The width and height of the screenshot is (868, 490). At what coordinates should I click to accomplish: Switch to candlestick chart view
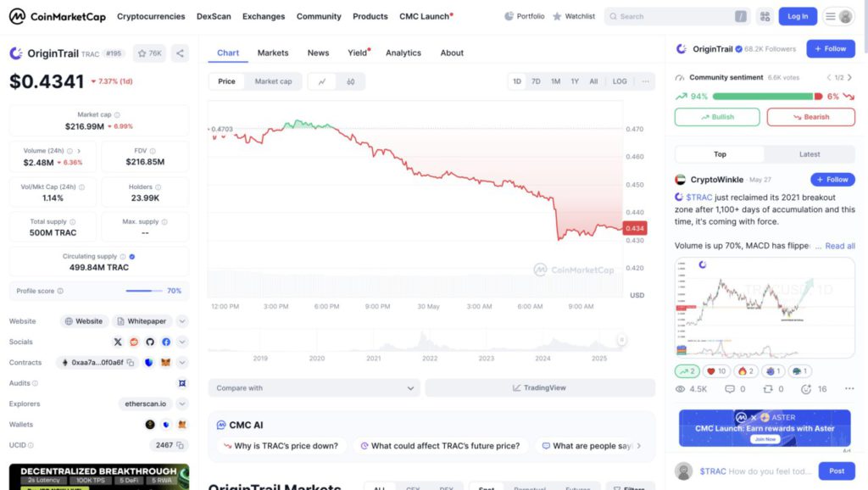click(x=350, y=81)
